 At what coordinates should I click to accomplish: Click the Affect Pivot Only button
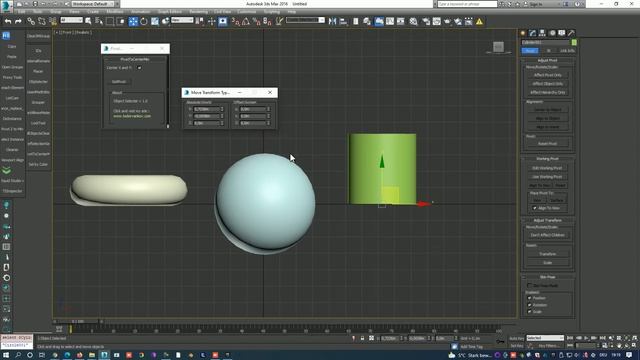pyautogui.click(x=548, y=75)
